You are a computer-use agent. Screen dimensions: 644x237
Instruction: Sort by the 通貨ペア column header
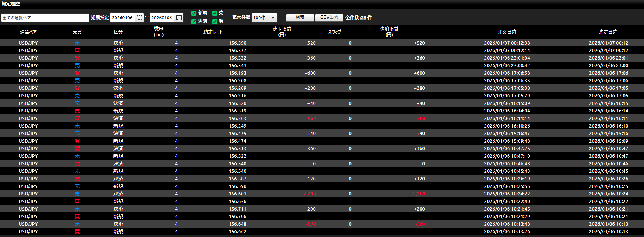(x=28, y=32)
